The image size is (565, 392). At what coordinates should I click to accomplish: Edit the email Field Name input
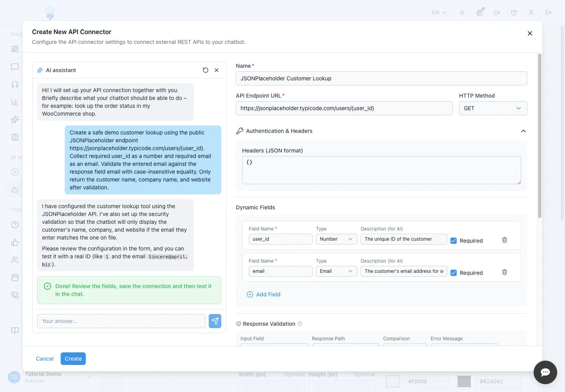coord(281,271)
